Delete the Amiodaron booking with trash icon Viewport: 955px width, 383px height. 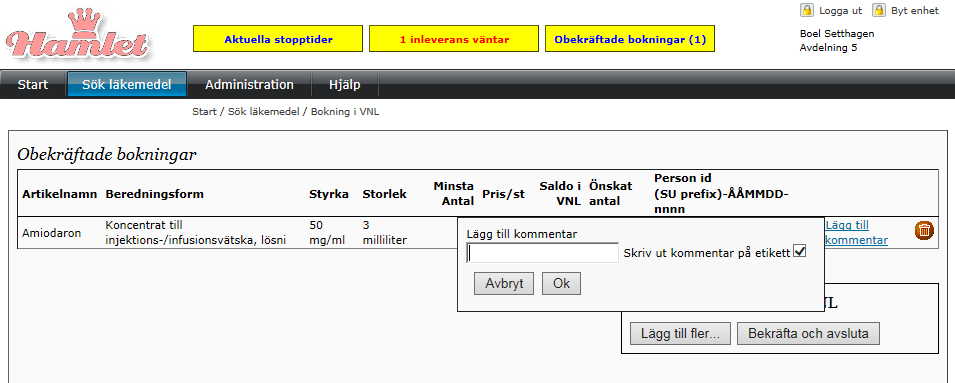pos(924,230)
